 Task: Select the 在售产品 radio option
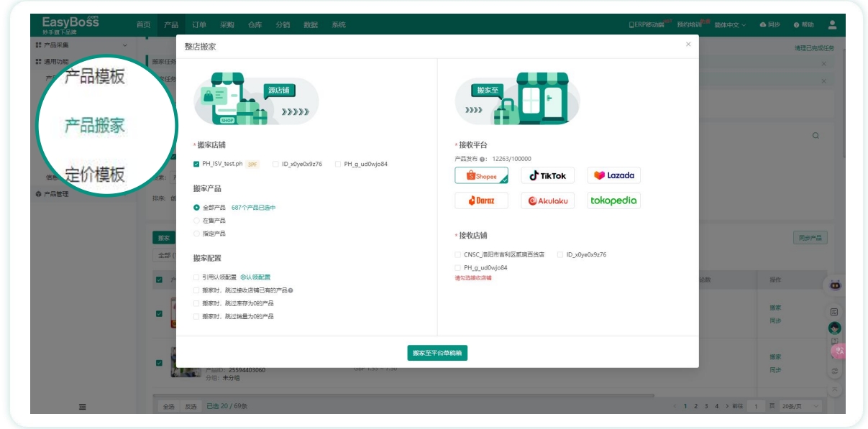tap(196, 221)
